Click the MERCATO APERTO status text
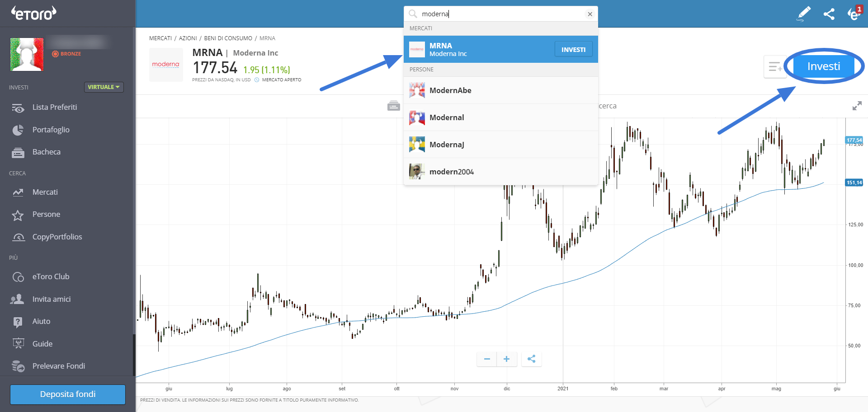Viewport: 868px width, 412px height. coord(282,80)
